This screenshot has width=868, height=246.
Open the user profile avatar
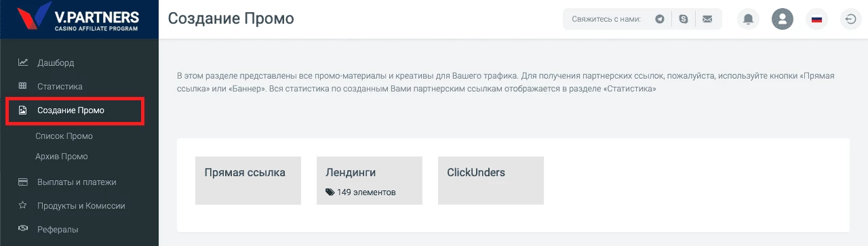[783, 19]
